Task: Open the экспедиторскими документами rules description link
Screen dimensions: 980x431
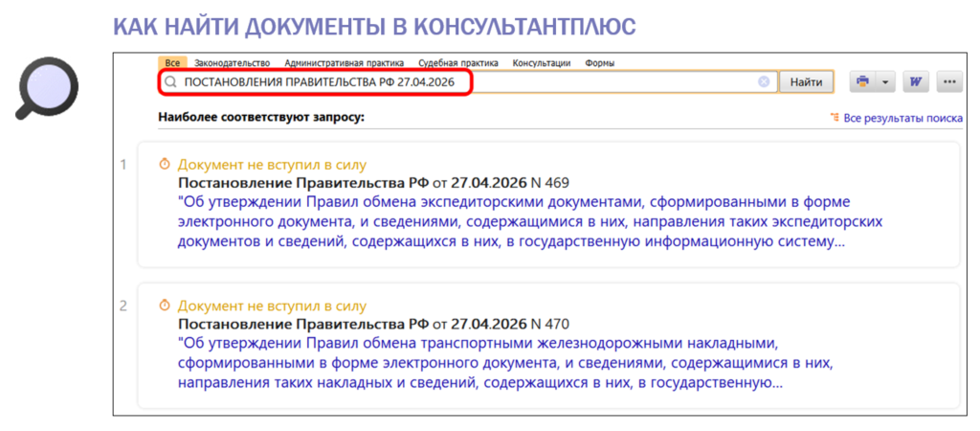Action: [529, 222]
